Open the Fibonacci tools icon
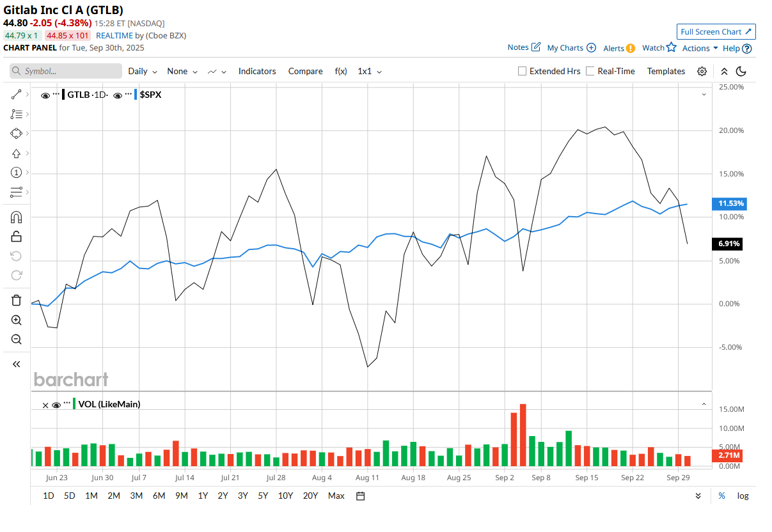This screenshot has width=772, height=532. pyautogui.click(x=17, y=114)
